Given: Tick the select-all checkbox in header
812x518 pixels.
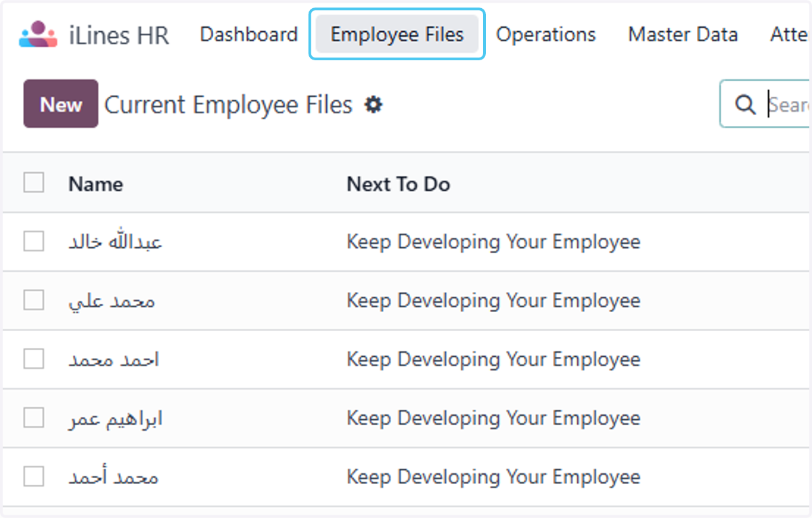Looking at the screenshot, I should [34, 183].
